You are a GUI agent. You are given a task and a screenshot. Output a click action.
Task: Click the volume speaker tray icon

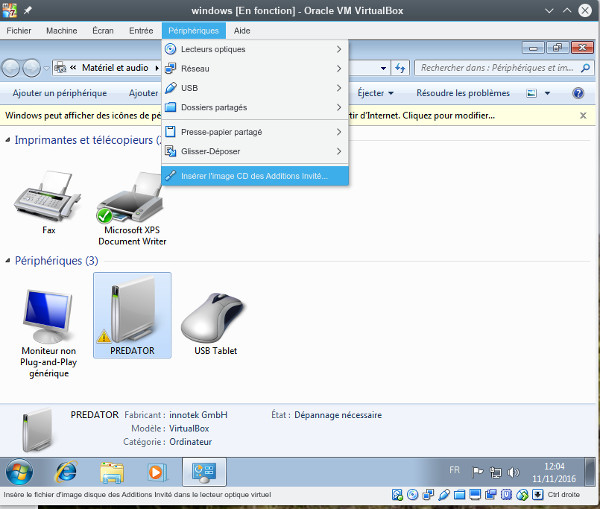(514, 471)
